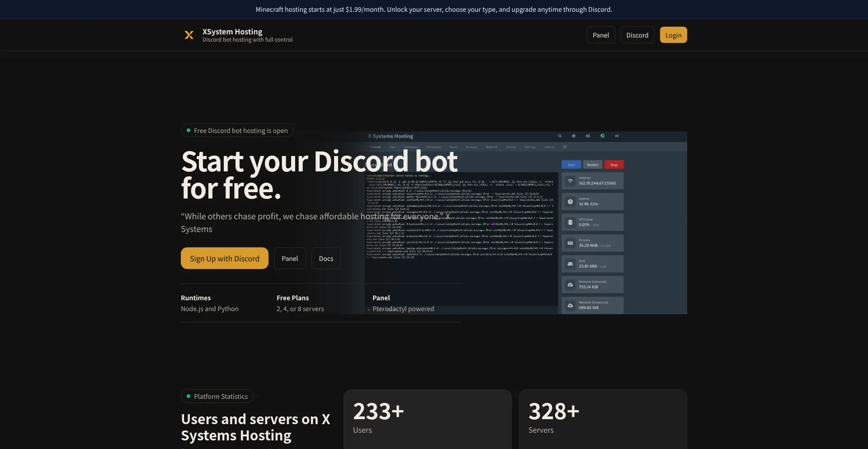This screenshot has width=868, height=449.
Task: Click the search icon in panel preview
Action: 560,136
